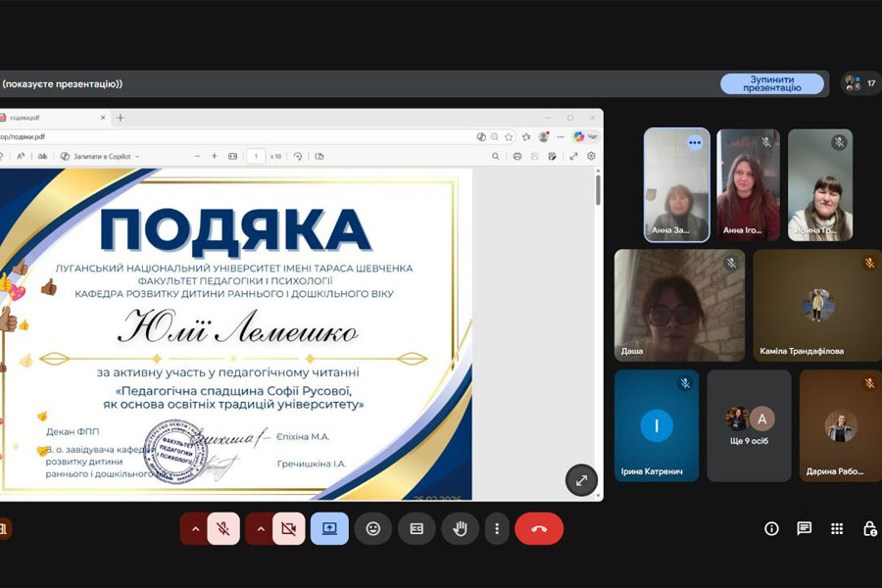This screenshot has height=588, width=882.
Task: Expand video settings arrow beside camera
Action: 260,529
